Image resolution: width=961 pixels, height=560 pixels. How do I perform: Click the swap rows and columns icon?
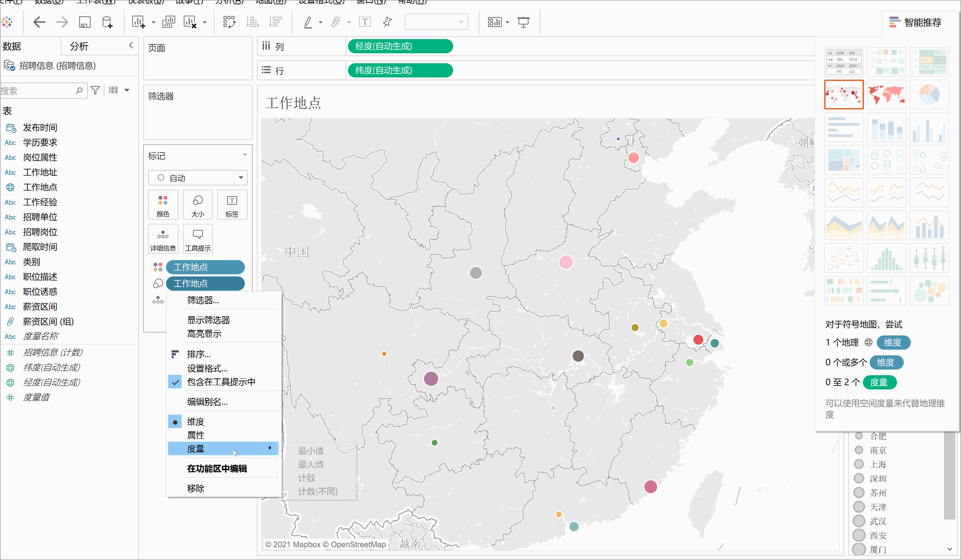229,22
